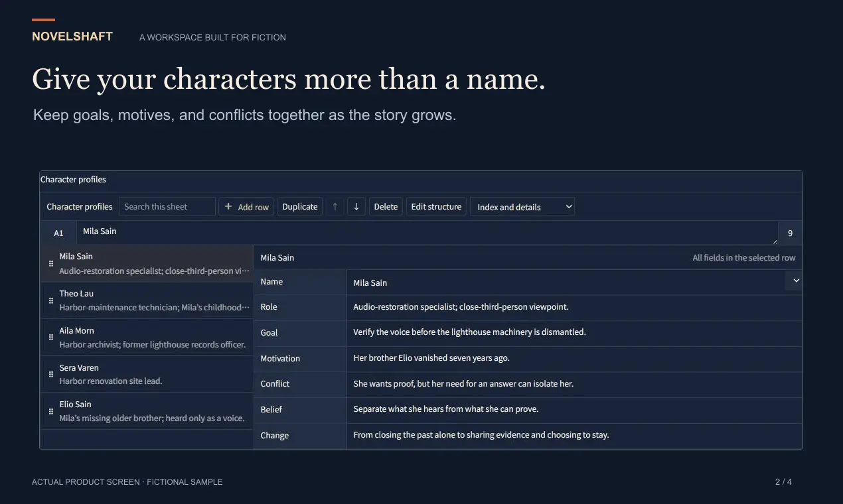Duplicate the selected row
Image resolution: width=843 pixels, height=504 pixels.
point(300,207)
